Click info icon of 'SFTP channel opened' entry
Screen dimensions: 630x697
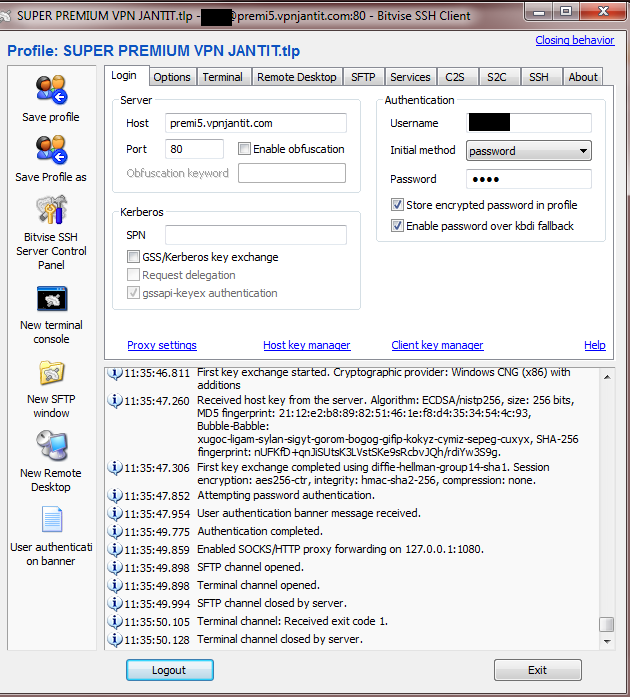coord(115,567)
